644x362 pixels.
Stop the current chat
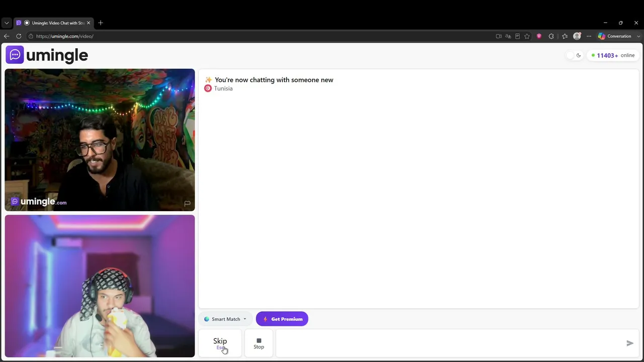click(x=259, y=343)
